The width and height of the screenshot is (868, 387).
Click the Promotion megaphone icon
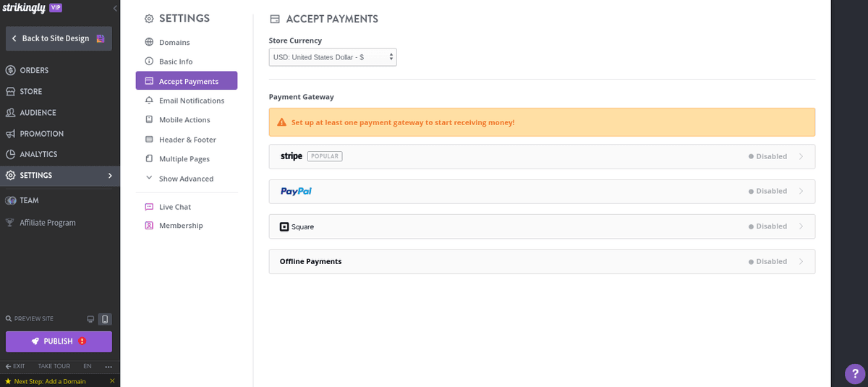click(11, 134)
